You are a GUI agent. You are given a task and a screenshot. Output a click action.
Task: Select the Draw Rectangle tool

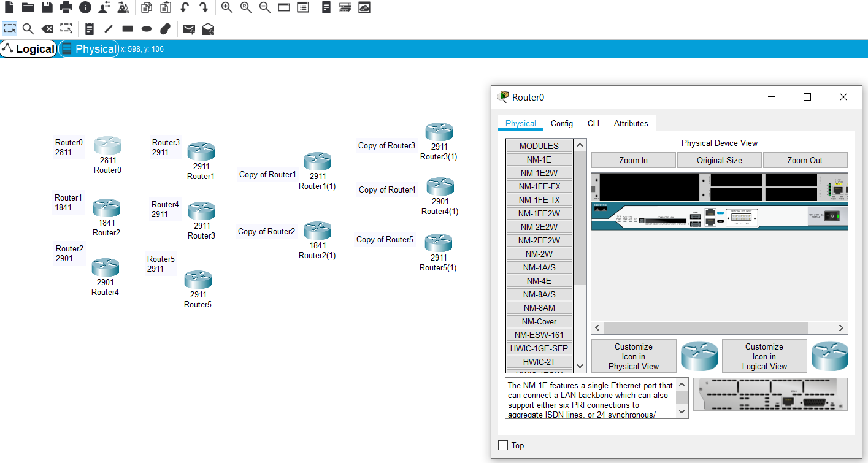tap(128, 28)
